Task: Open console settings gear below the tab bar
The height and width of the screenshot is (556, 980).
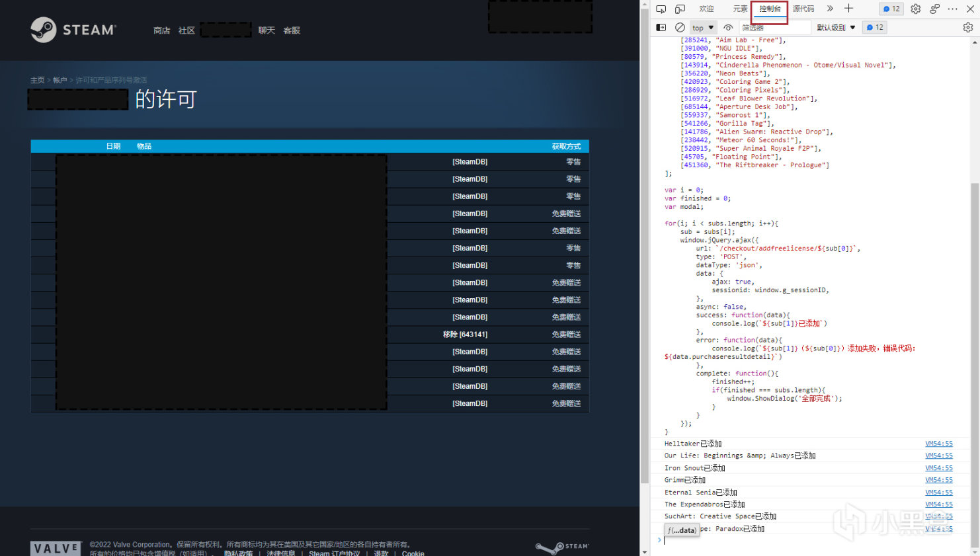Action: point(968,28)
